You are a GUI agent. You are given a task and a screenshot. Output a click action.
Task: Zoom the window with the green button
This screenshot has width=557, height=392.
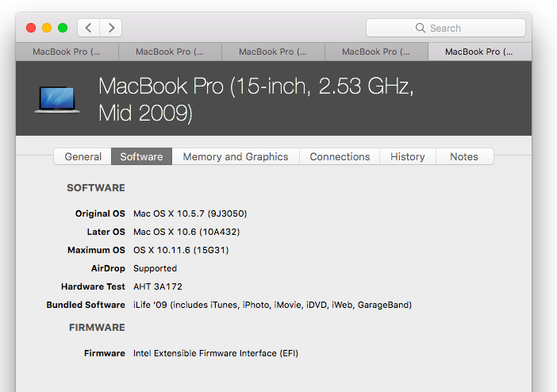click(63, 28)
